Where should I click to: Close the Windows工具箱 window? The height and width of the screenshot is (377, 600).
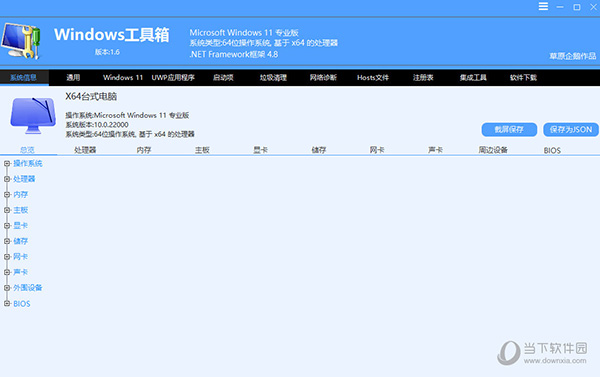[593, 7]
